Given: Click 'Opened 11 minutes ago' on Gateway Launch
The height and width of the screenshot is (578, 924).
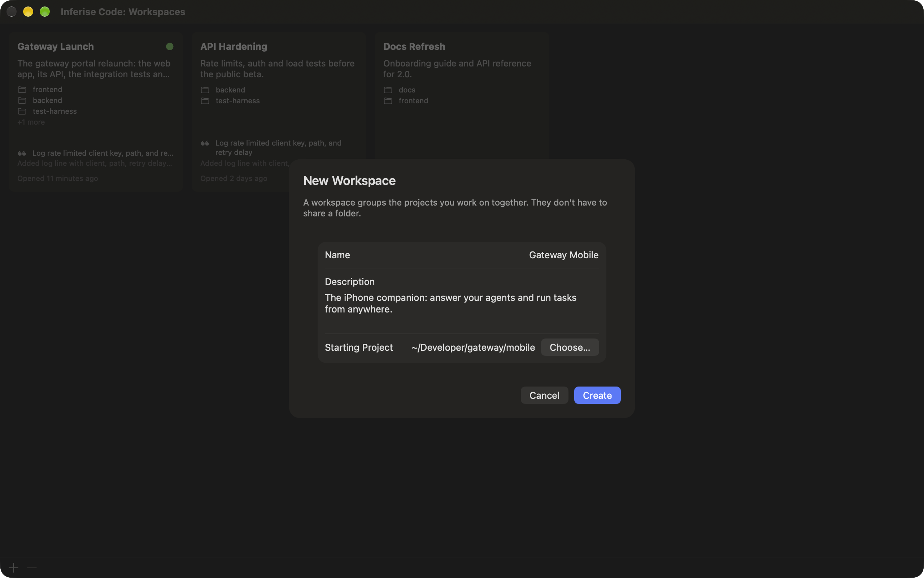Looking at the screenshot, I should 58,178.
